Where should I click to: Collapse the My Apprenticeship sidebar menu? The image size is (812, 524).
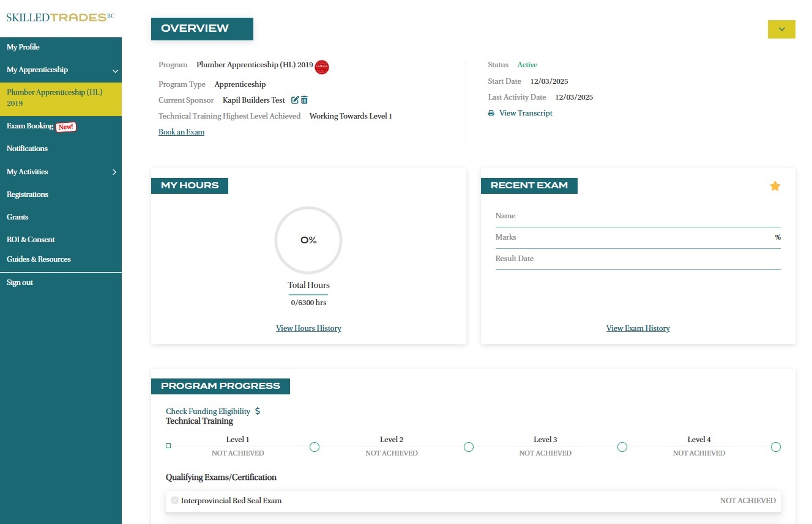tap(115, 71)
